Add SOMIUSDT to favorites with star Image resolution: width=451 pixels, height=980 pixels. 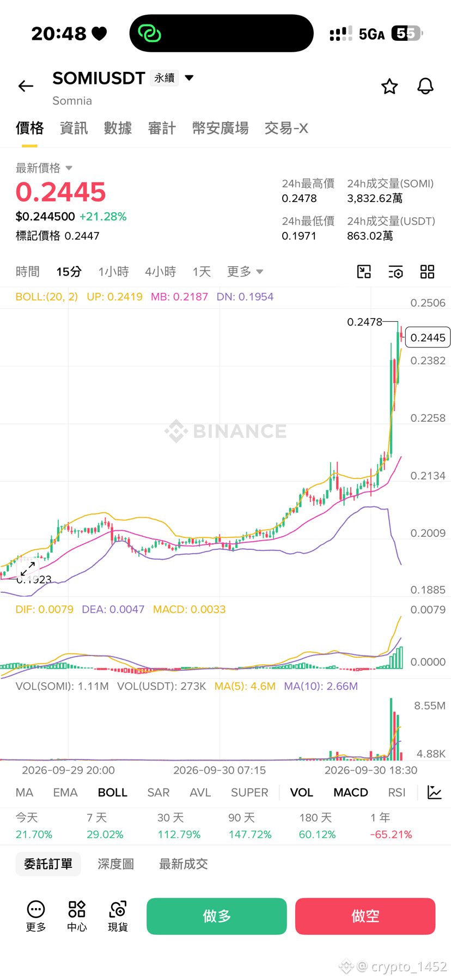389,86
